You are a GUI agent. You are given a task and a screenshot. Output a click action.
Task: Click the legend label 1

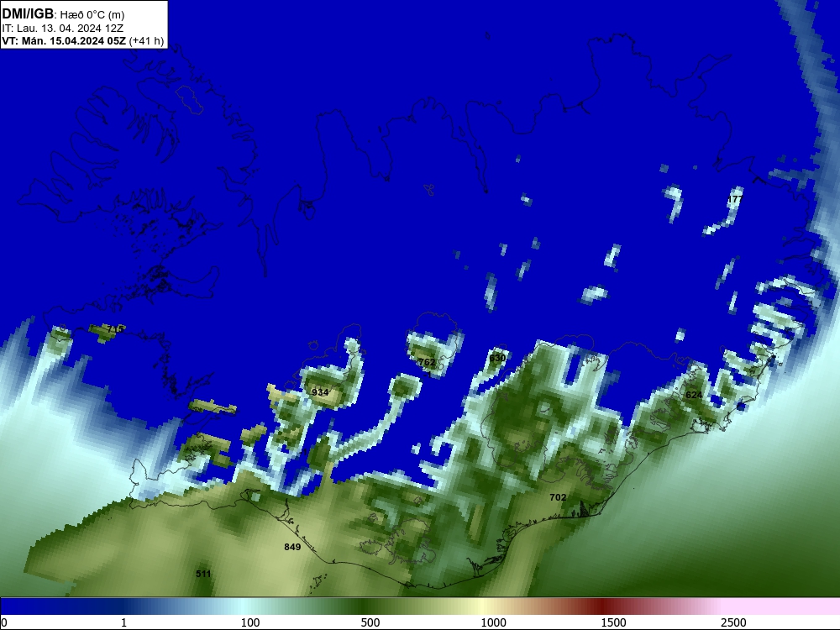coord(123,622)
